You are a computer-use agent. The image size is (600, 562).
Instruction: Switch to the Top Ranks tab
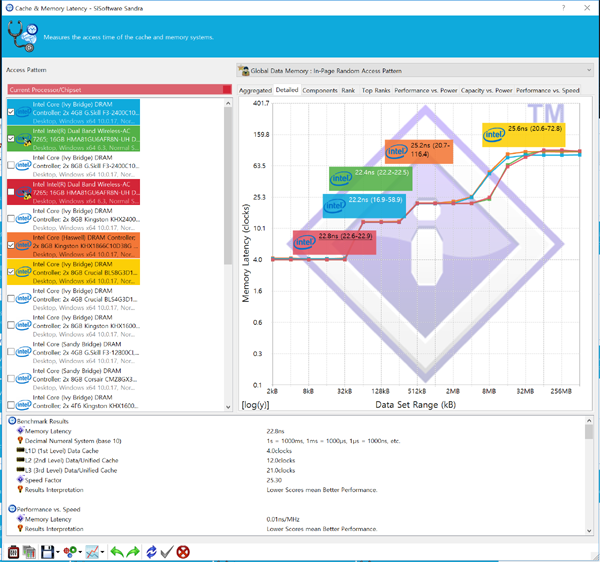point(376,90)
